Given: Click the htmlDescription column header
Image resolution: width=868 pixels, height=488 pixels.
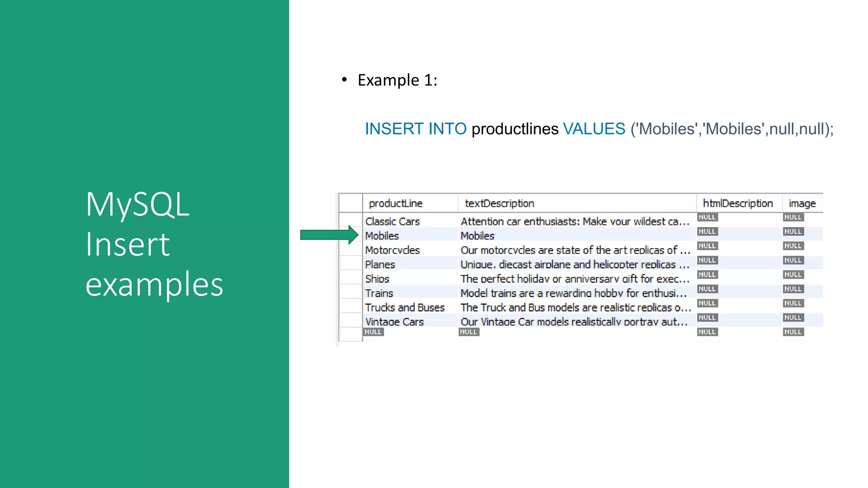Looking at the screenshot, I should (x=737, y=203).
